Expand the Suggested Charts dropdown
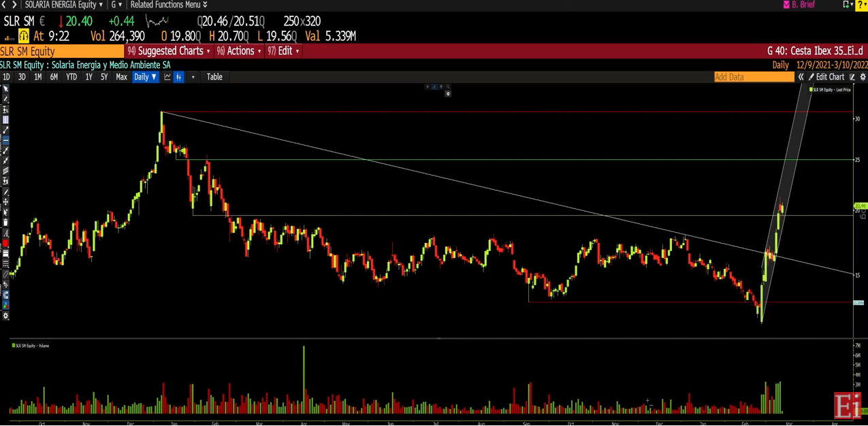Viewport: 868px width, 426px height. (x=169, y=51)
